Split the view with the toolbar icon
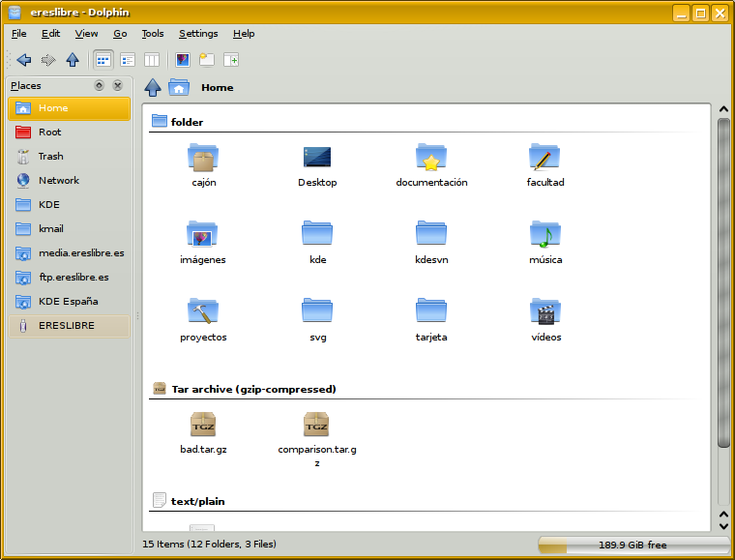This screenshot has height=560, width=735. click(x=231, y=60)
